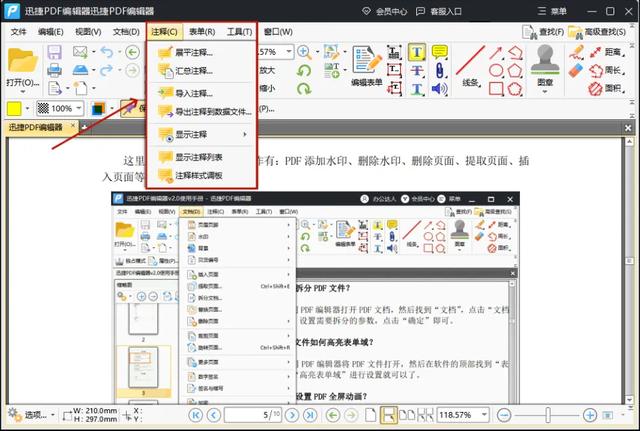Switch to two pages continuous layout
Viewport: 640px width, 431px height.
click(425, 415)
